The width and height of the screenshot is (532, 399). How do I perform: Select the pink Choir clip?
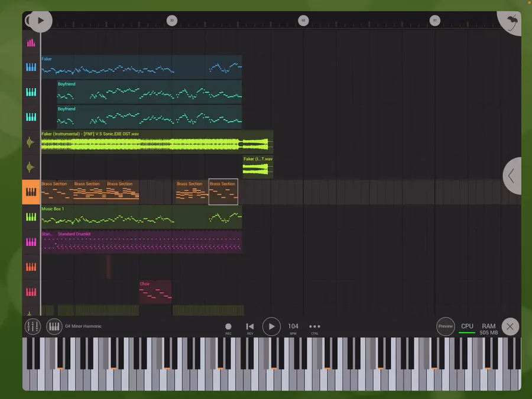(155, 292)
